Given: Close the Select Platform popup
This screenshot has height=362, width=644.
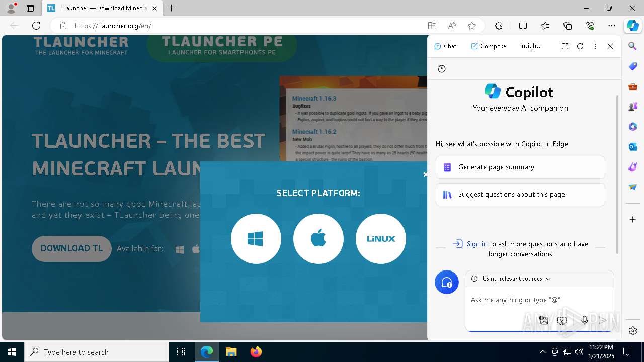Looking at the screenshot, I should click(x=425, y=174).
